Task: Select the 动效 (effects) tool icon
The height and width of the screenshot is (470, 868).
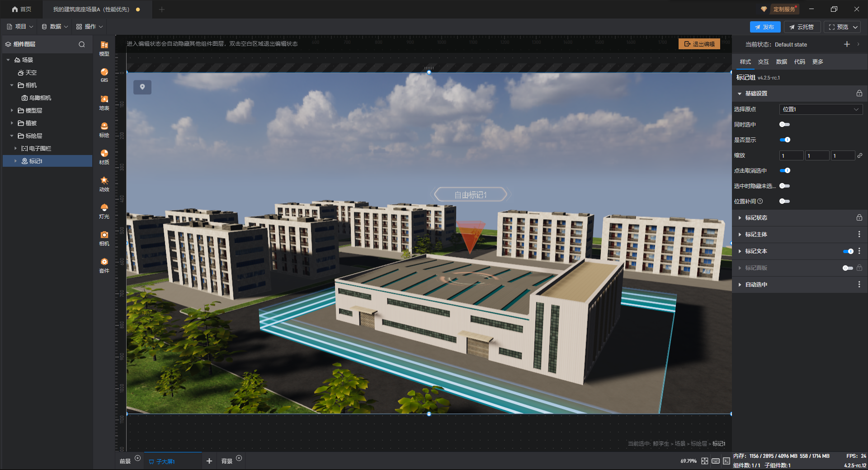Action: click(x=104, y=184)
